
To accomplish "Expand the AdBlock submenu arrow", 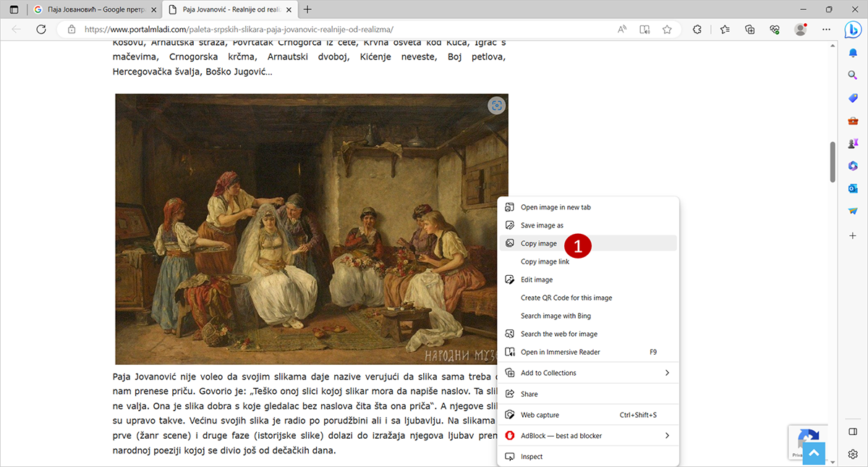I will 666,436.
